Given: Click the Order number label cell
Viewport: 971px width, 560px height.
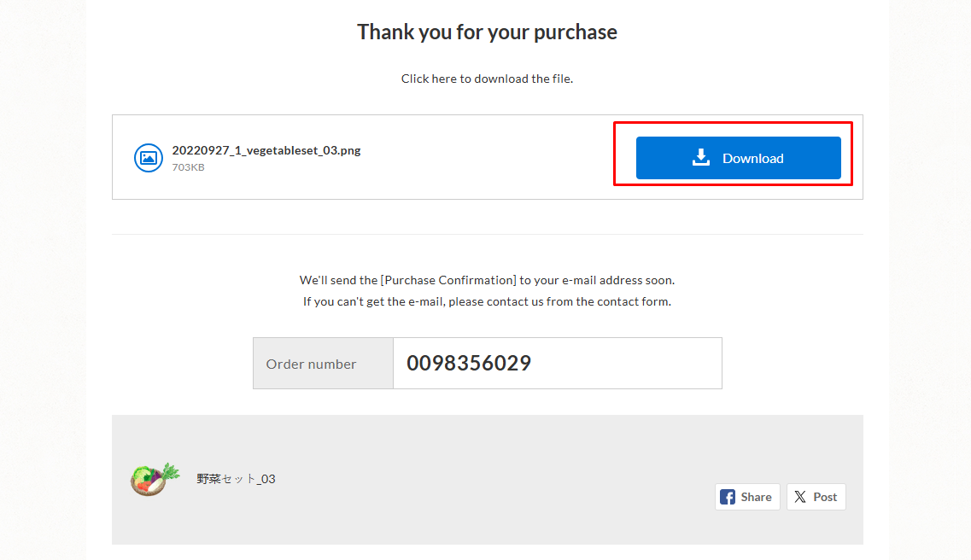Looking at the screenshot, I should (311, 364).
